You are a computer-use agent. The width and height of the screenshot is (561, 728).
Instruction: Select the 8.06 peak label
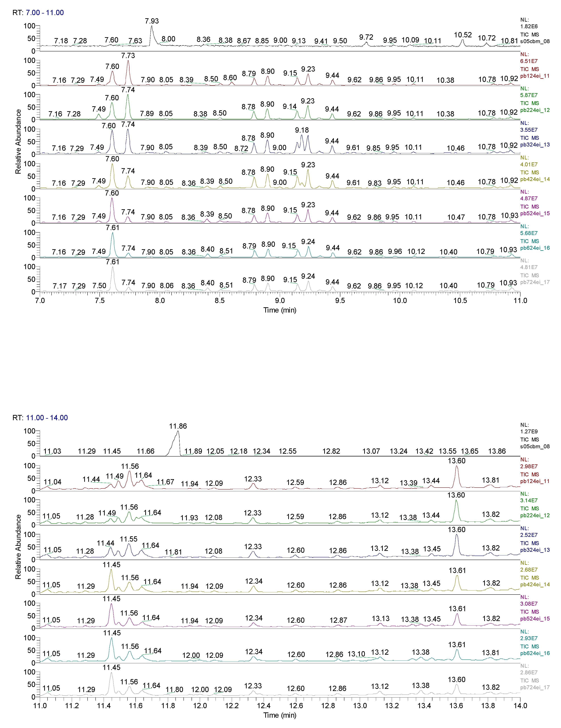(x=167, y=286)
